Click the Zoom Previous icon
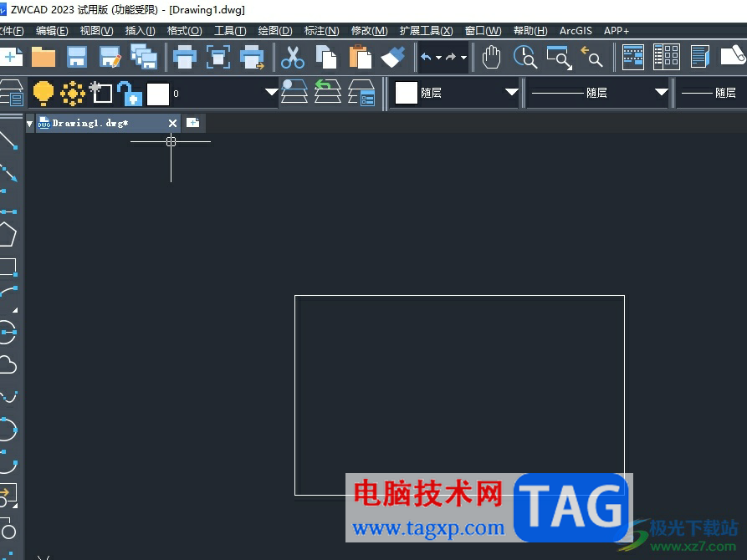 [591, 57]
